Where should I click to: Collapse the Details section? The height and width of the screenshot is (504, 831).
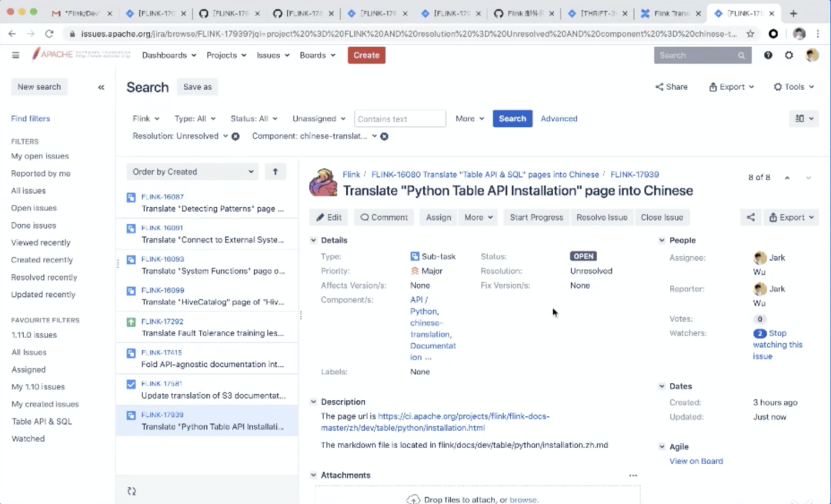point(313,241)
